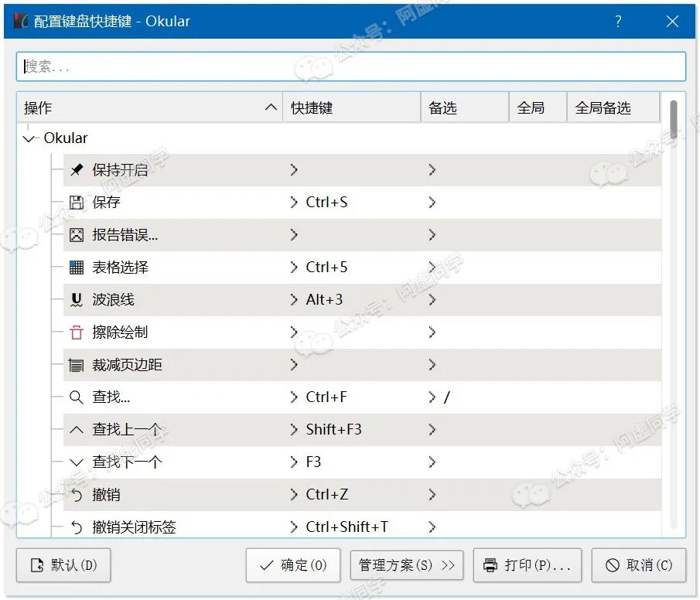Click the 默认(D) button
Screen dimensions: 700x600
[63, 566]
